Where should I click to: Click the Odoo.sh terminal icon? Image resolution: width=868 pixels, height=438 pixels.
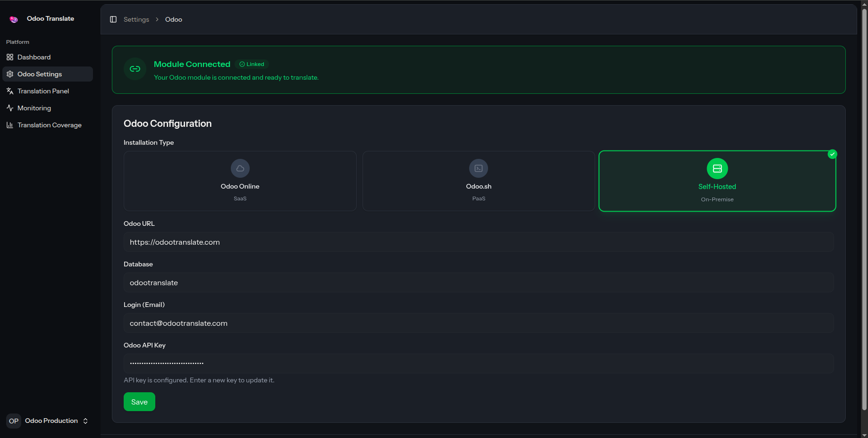pos(479,168)
